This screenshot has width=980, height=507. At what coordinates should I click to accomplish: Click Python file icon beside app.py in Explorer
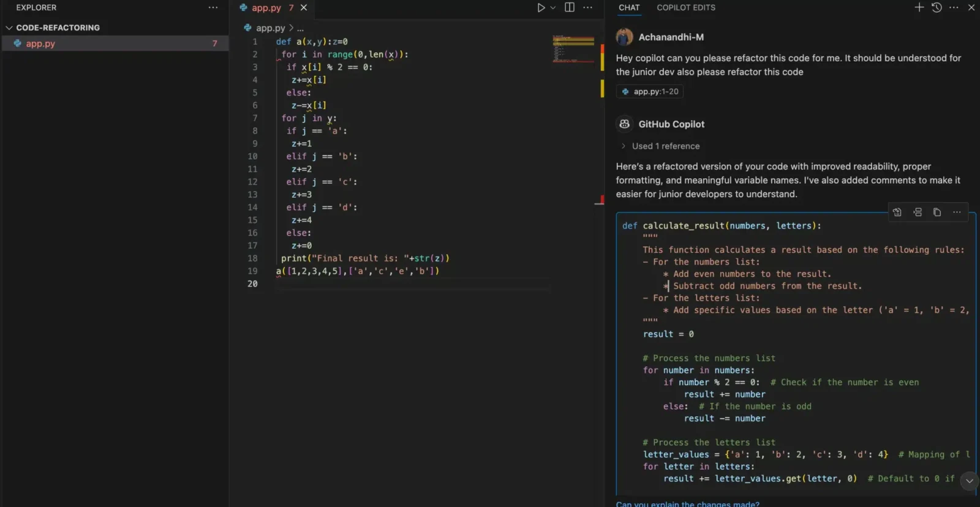[x=17, y=43]
